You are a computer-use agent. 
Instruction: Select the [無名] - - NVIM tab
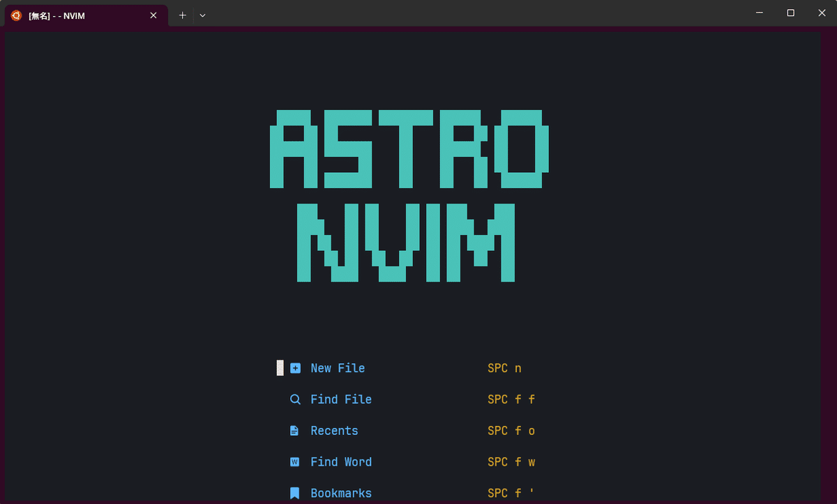pyautogui.click(x=86, y=15)
